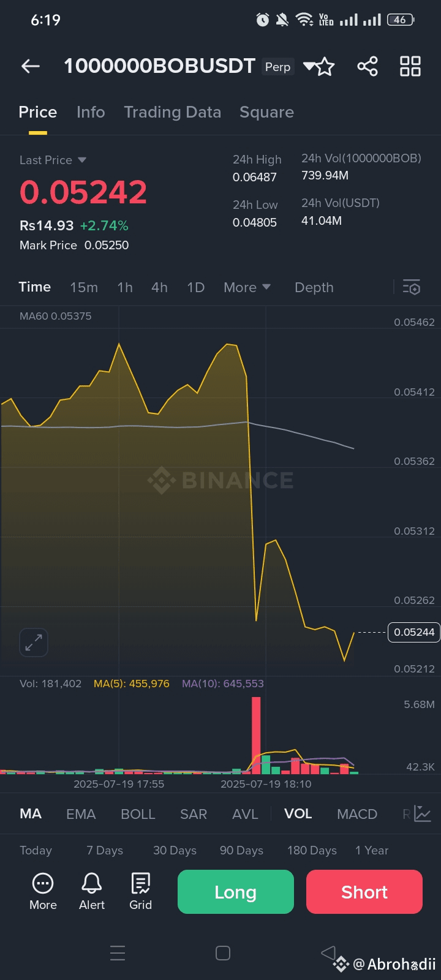Tap the back arrow icon

tap(31, 66)
